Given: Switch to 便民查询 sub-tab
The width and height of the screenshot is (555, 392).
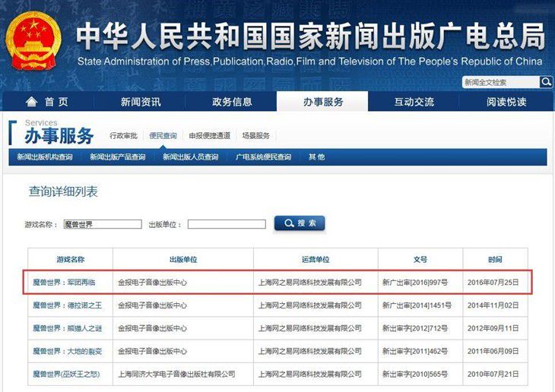Looking at the screenshot, I should (x=163, y=135).
